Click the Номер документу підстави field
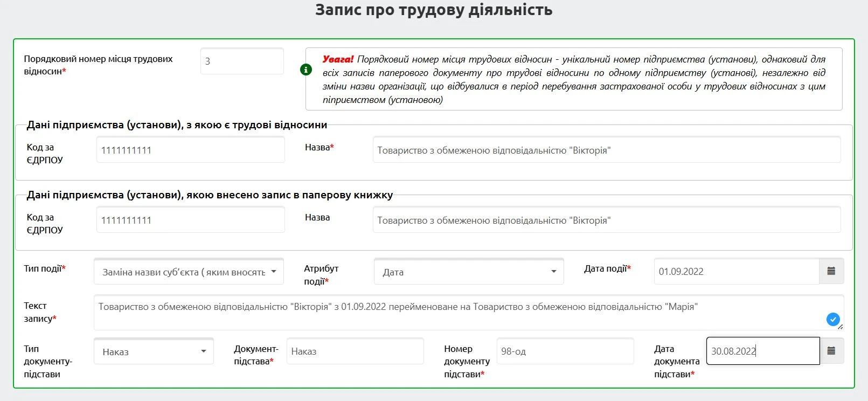This screenshot has width=868, height=401. (x=565, y=351)
